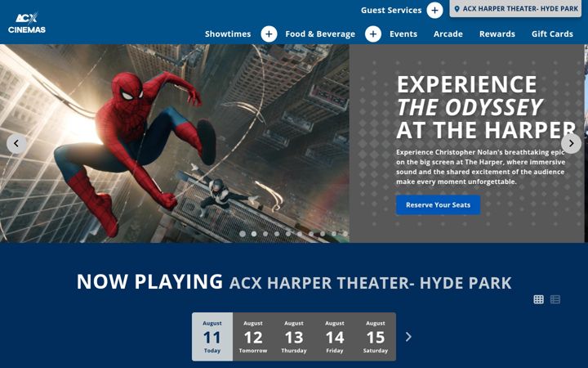Switch to list view of movies
The height and width of the screenshot is (368, 588).
tap(555, 299)
